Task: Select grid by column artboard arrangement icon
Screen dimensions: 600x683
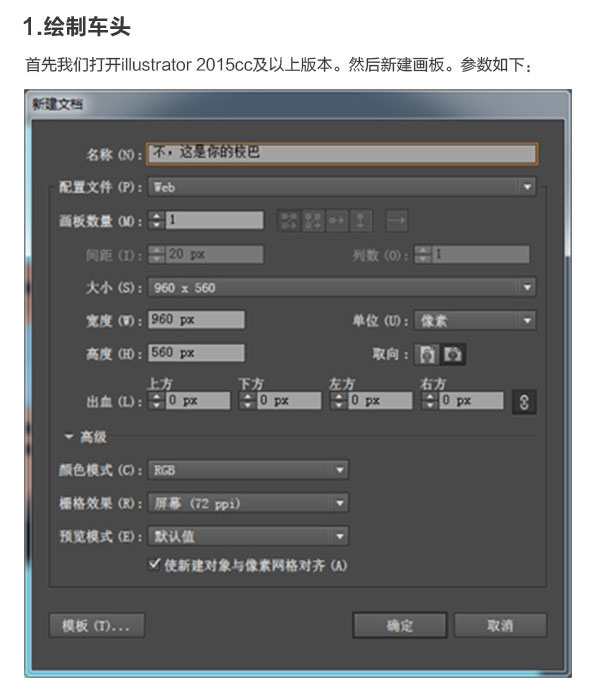Action: (313, 220)
